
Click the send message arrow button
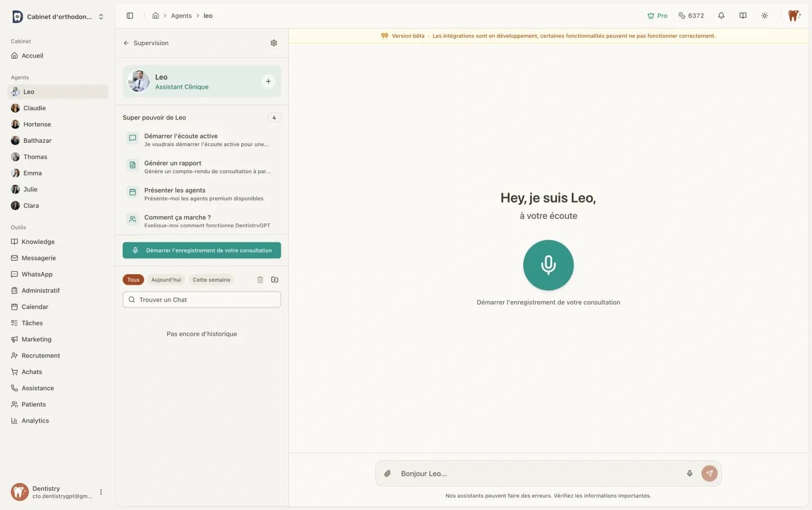(709, 474)
